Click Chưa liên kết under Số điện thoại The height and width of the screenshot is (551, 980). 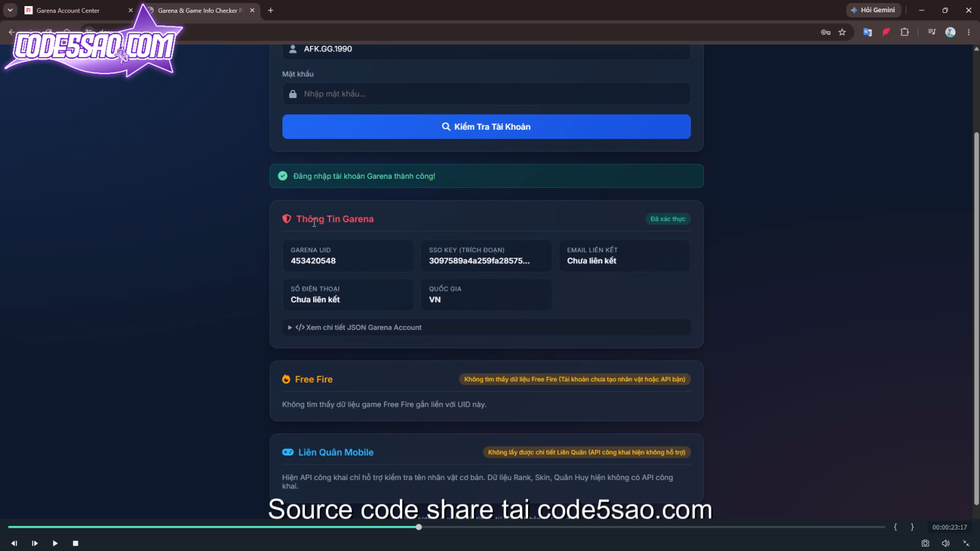coord(315,299)
